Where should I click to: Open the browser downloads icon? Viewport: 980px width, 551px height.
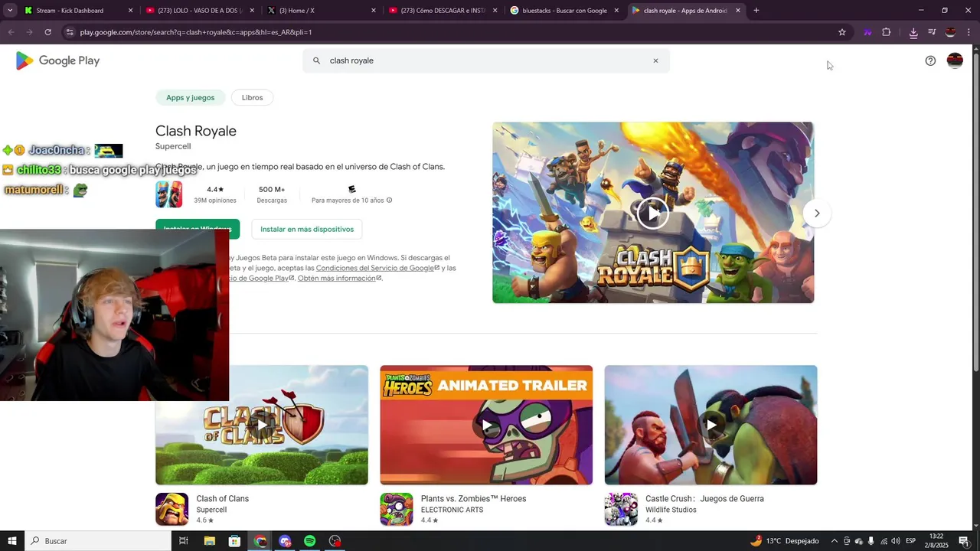click(x=913, y=32)
